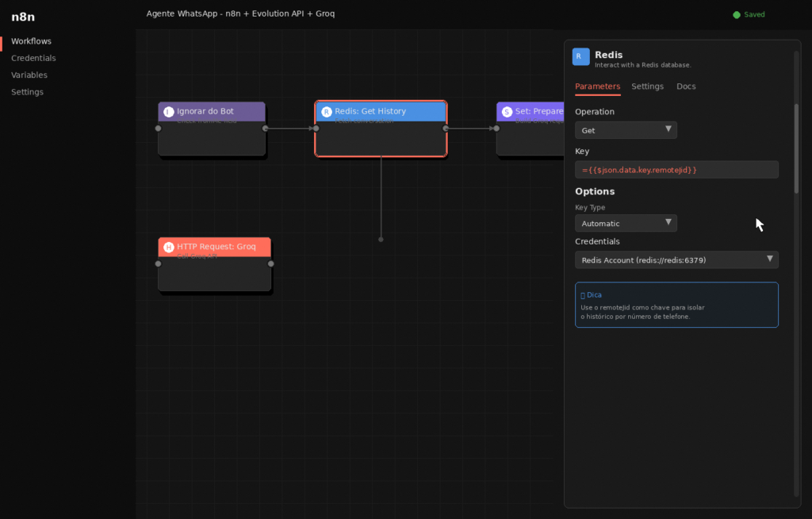The width and height of the screenshot is (812, 519).
Task: Click input connector of HTTP Request: Groq node
Action: click(x=159, y=264)
